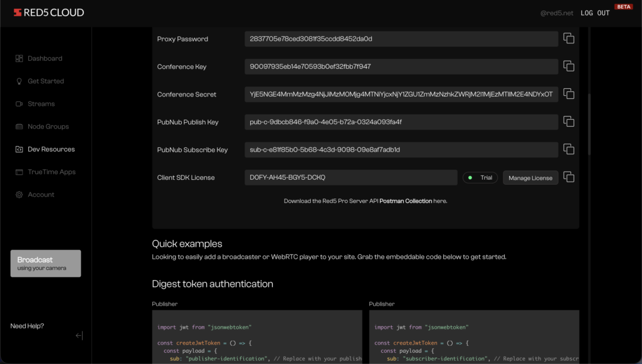
Task: Click the Red5 Cloud logo
Action: click(49, 13)
